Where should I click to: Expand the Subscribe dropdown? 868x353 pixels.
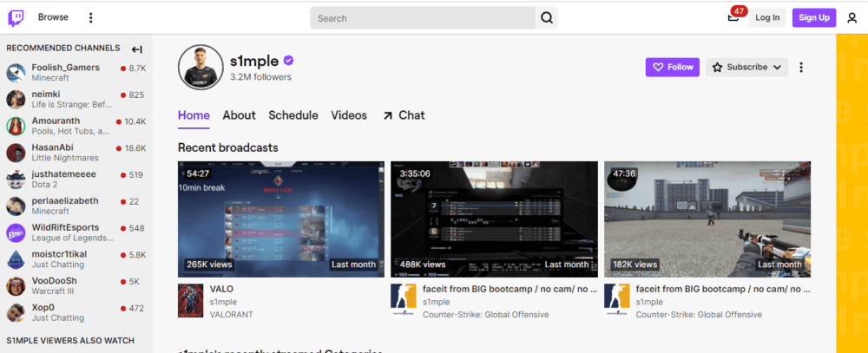point(746,68)
